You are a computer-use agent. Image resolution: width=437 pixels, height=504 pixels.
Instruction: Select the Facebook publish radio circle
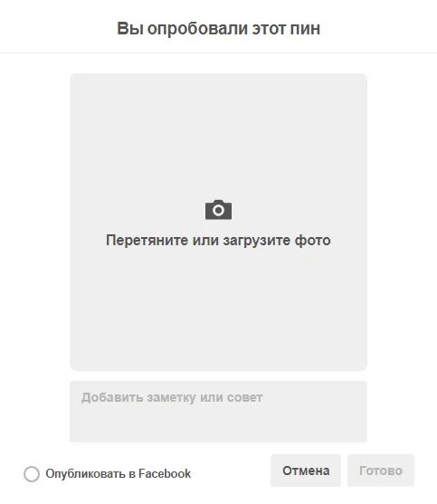pyautogui.click(x=32, y=474)
